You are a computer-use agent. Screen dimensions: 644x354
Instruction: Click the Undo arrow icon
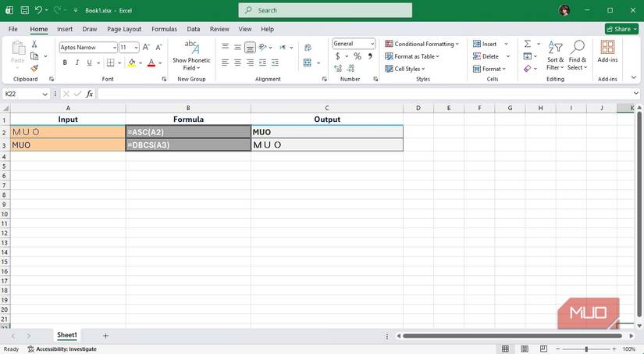(x=38, y=10)
